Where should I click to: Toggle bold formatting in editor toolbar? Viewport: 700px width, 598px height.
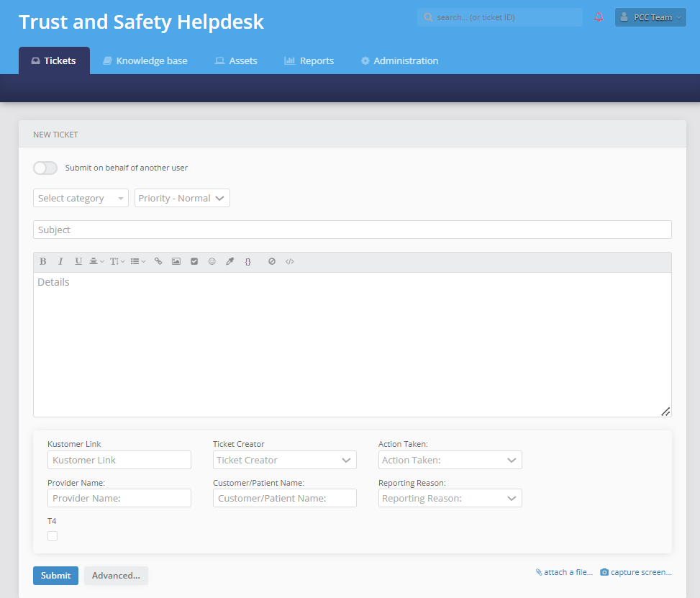(43, 262)
